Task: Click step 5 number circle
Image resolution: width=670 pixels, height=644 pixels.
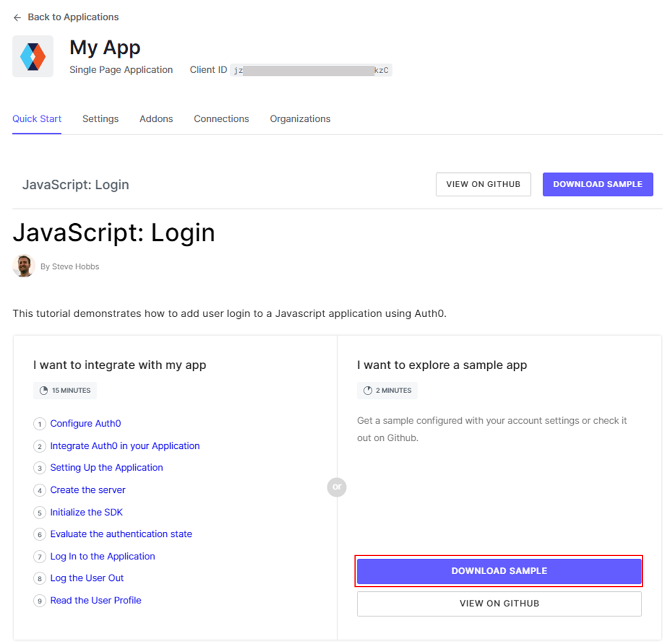Action: point(40,512)
